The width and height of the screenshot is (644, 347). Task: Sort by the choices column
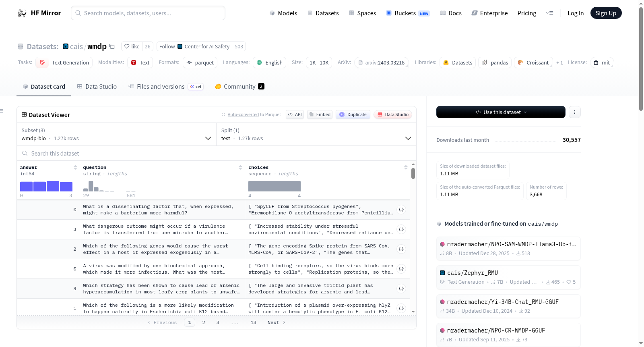point(406,167)
